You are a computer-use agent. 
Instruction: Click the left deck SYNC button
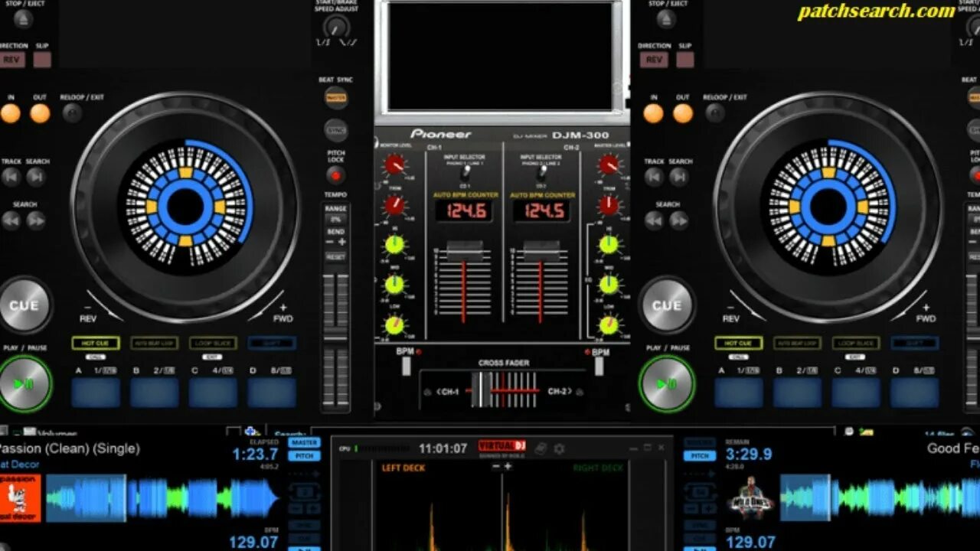pyautogui.click(x=336, y=130)
